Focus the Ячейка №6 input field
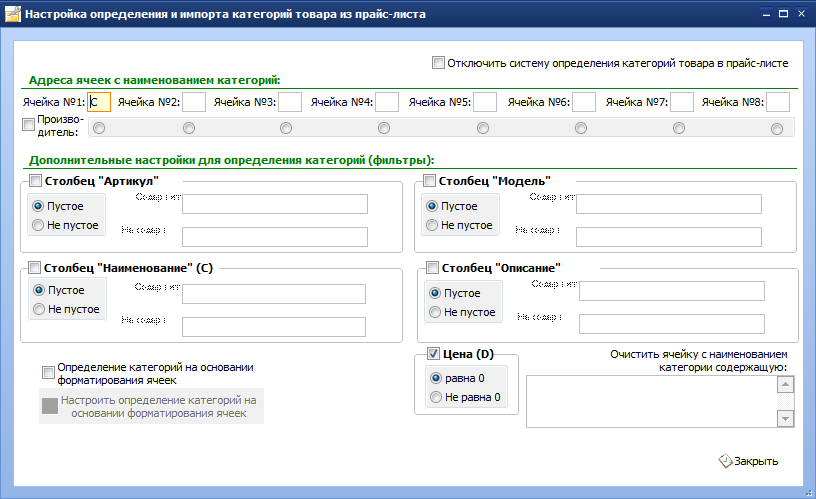 coord(584,102)
